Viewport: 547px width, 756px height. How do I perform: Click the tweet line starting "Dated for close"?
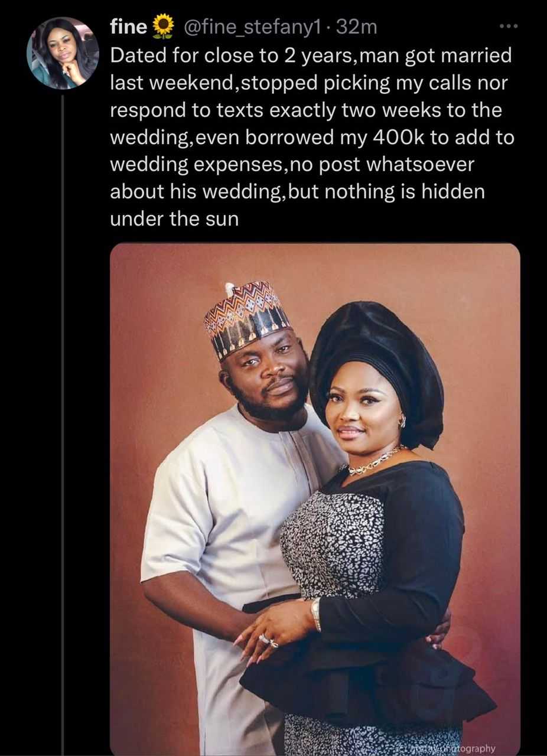point(311,56)
